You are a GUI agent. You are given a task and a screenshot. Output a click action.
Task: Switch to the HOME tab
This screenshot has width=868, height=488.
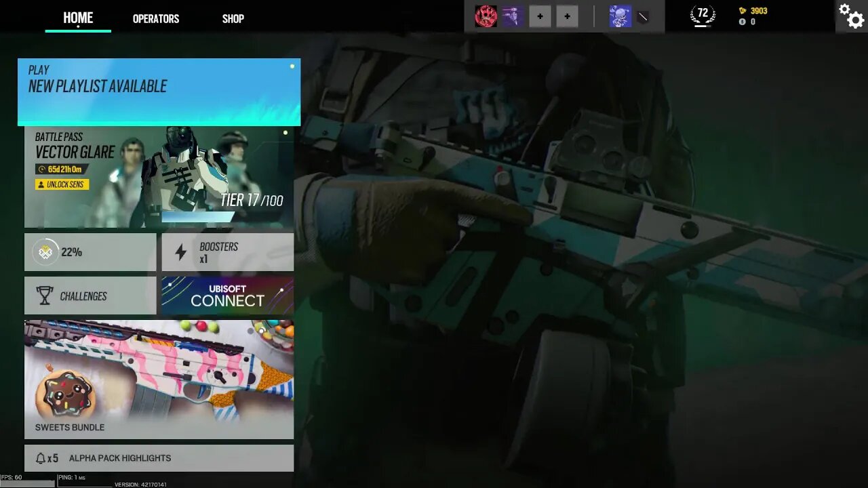[78, 18]
